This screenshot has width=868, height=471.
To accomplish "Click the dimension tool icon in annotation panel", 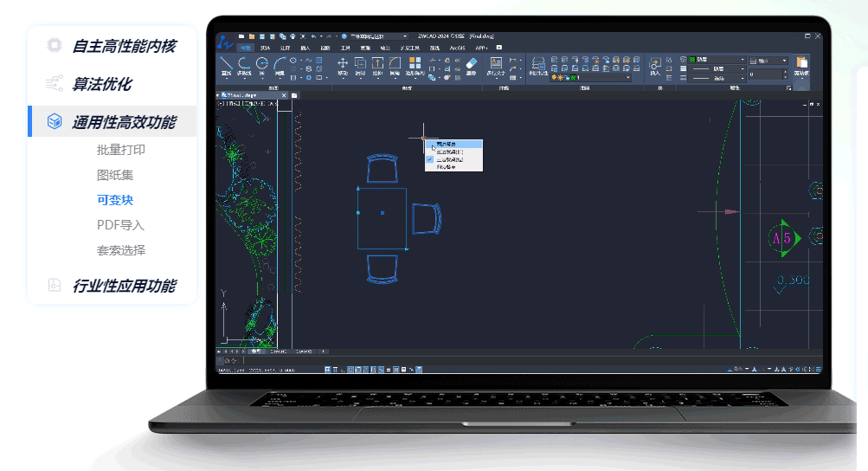I will pos(512,60).
